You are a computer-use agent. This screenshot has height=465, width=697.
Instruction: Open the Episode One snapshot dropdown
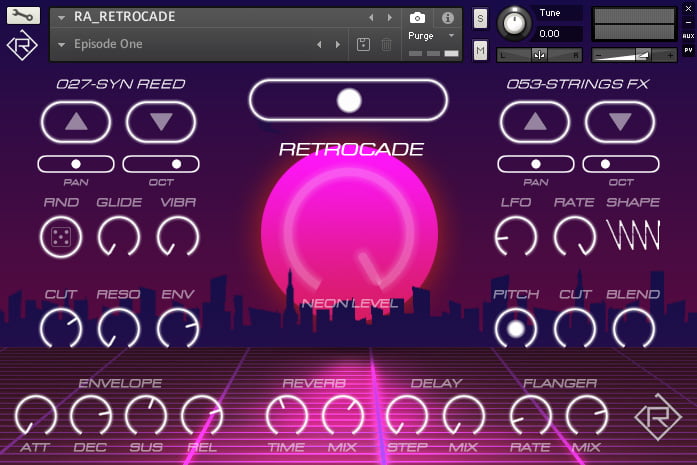(x=62, y=44)
